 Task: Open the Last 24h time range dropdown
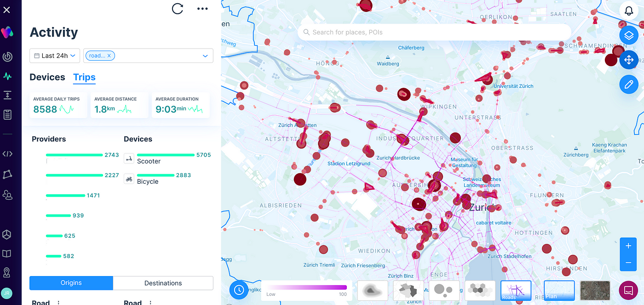(x=54, y=56)
